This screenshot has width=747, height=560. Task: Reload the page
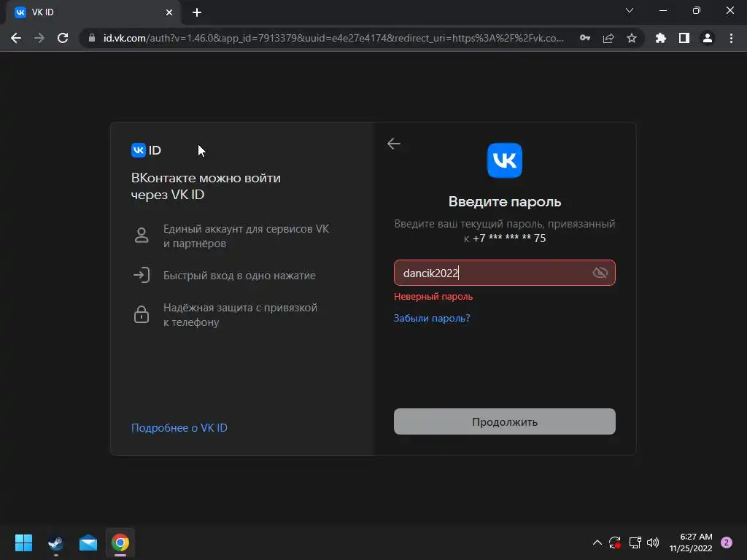pyautogui.click(x=63, y=38)
